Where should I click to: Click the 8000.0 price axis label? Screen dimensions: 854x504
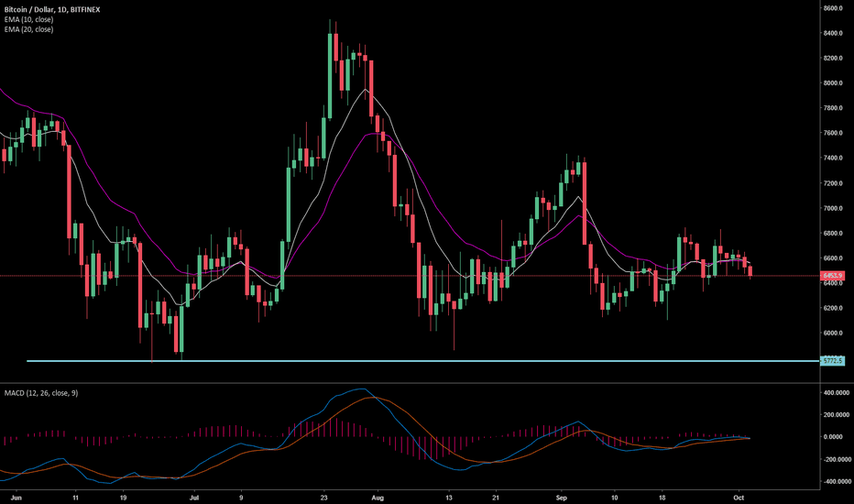coord(833,83)
